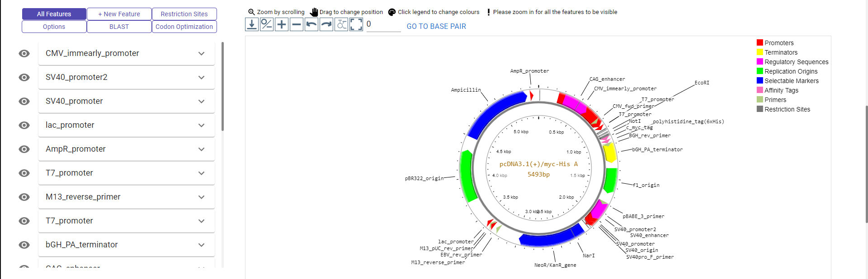Click the fullscreen brackets icon
The width and height of the screenshot is (868, 279).
tap(356, 24)
